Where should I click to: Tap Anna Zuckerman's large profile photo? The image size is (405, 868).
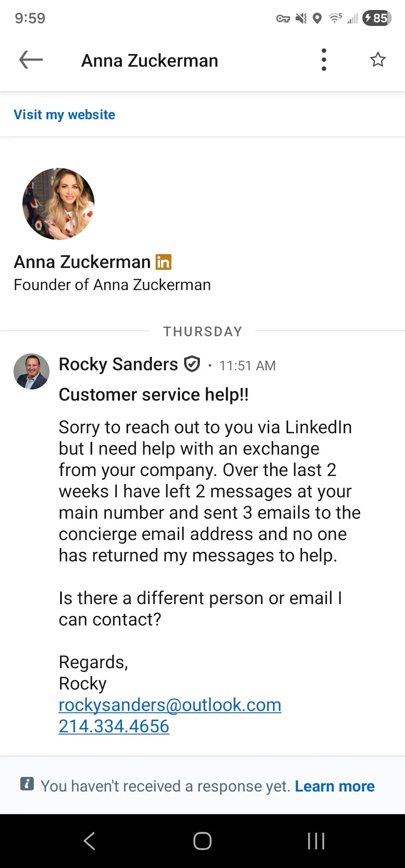tap(59, 204)
